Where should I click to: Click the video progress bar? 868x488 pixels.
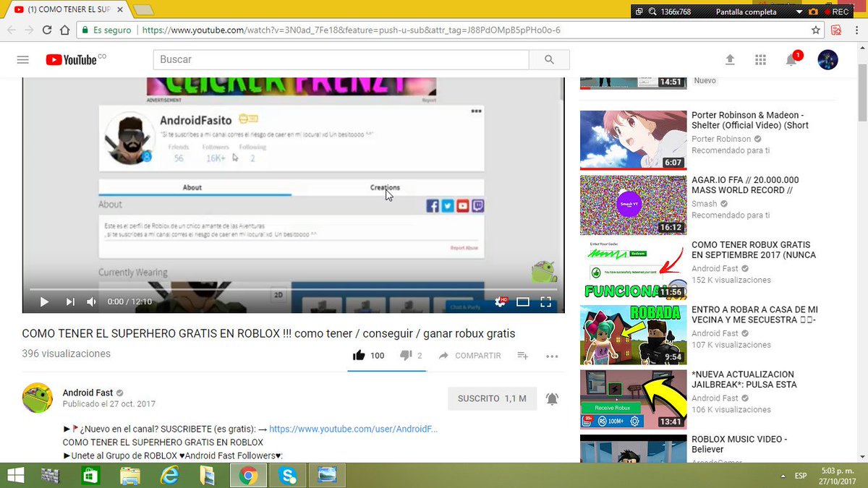293,289
